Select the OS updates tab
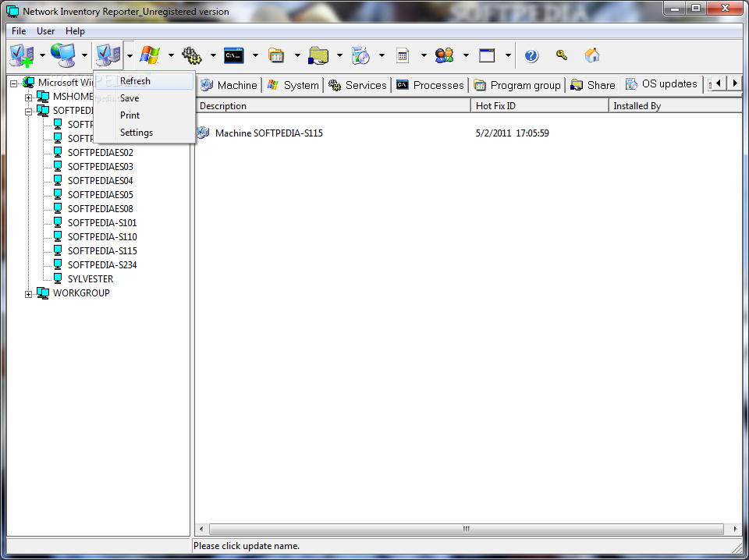 click(662, 84)
